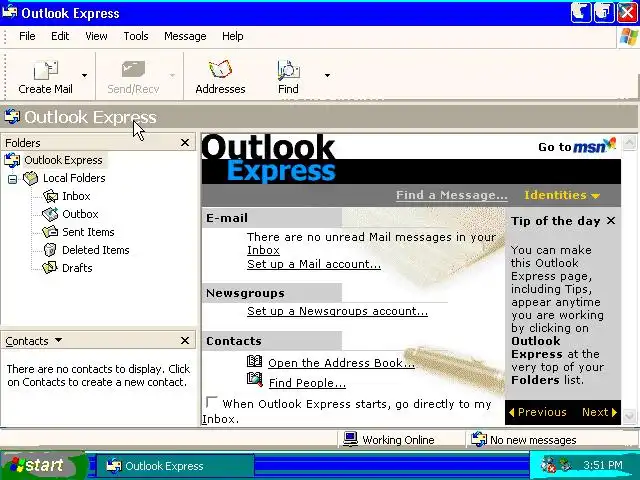Select the Drafts folder icon
Viewport: 640px width, 480px height.
[50, 268]
